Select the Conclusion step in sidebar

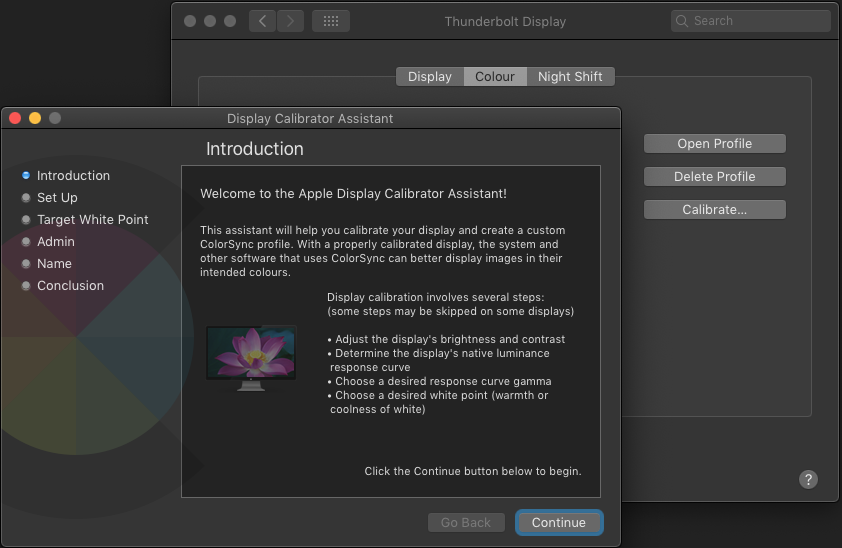(62, 286)
